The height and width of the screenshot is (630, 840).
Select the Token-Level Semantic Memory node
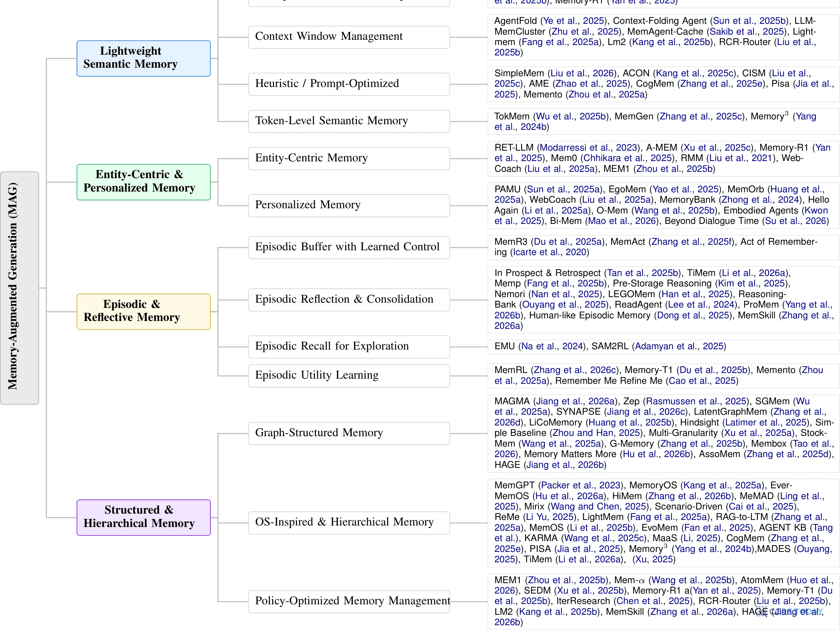[x=349, y=121]
